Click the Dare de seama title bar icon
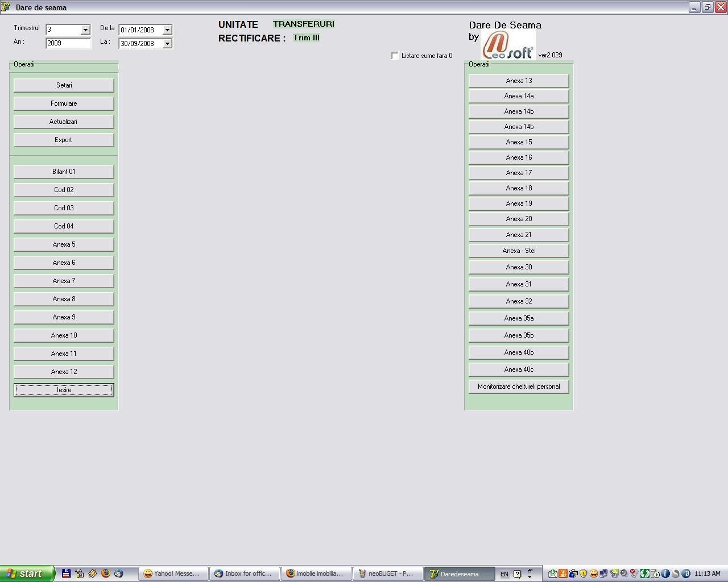Image resolution: width=728 pixels, height=582 pixels. click(x=6, y=7)
